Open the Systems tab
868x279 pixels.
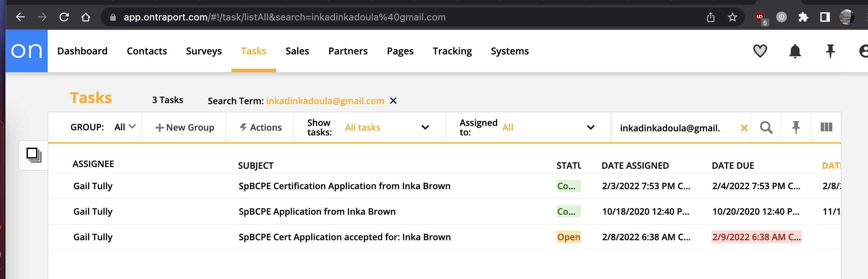coord(510,51)
